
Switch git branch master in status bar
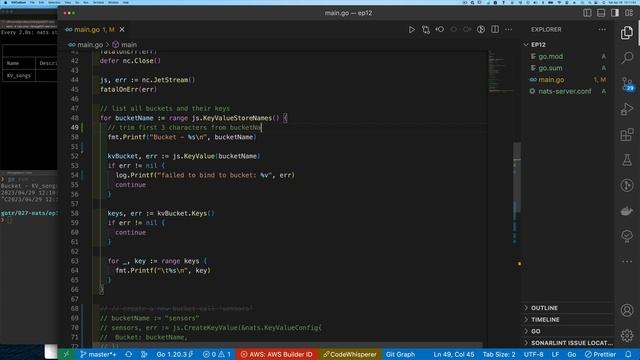98,354
